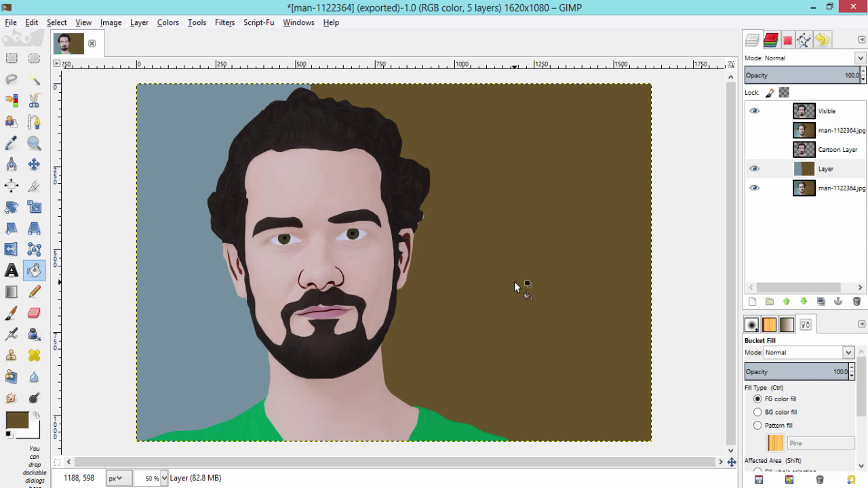
Task: Pick the Clone tool
Action: (11, 354)
